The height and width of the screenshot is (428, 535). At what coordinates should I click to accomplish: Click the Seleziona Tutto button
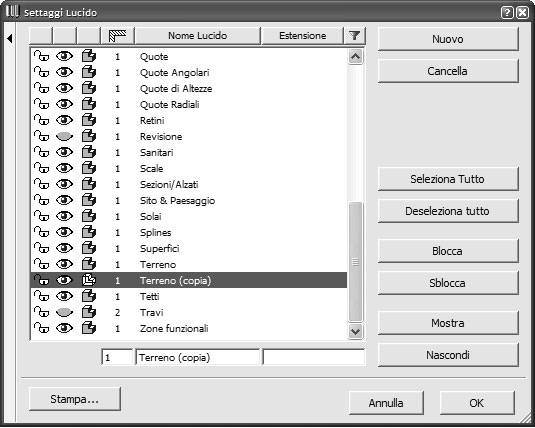[448, 179]
